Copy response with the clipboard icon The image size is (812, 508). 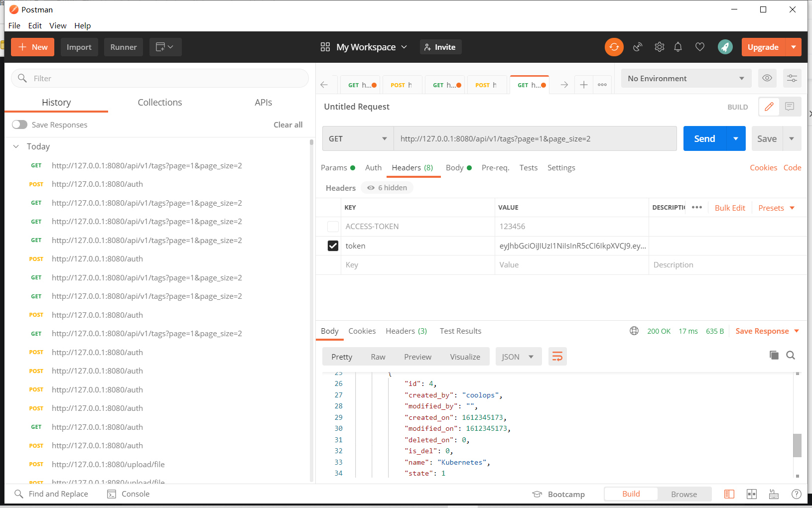774,355
